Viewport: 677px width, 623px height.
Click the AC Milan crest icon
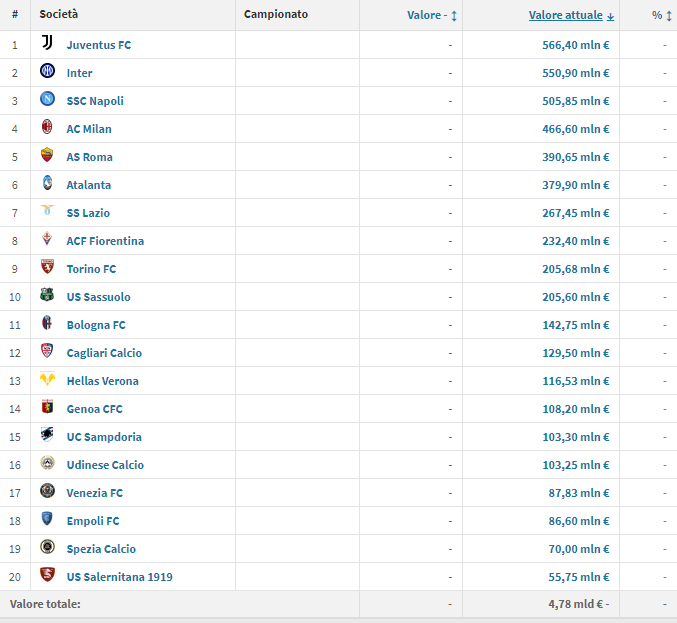(47, 128)
